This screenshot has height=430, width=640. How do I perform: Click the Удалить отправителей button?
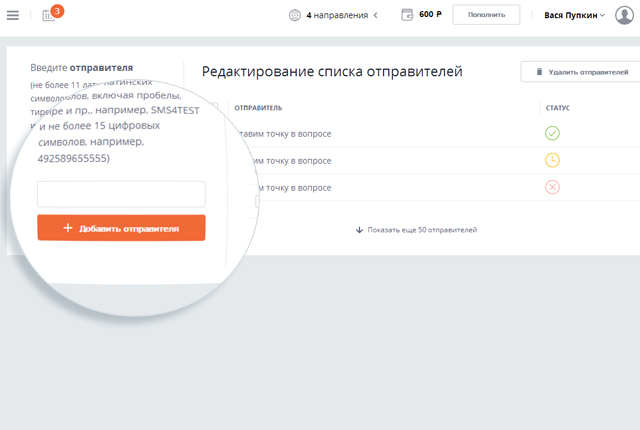click(x=582, y=72)
